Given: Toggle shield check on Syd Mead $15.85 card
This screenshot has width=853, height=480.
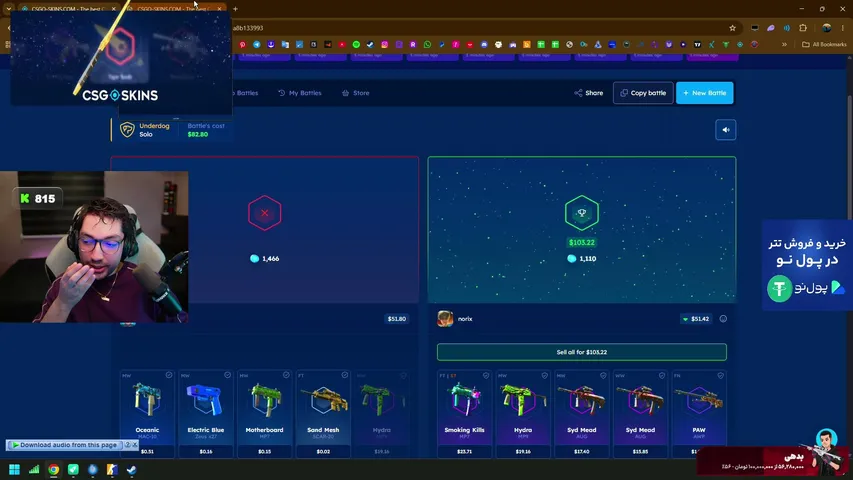Looking at the screenshot, I should pyautogui.click(x=662, y=376).
